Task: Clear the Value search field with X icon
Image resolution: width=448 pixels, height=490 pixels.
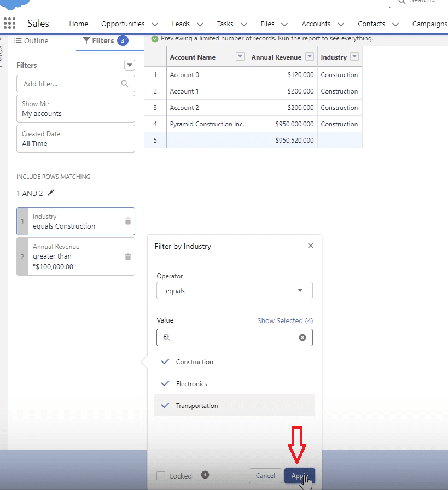Action: [x=302, y=337]
